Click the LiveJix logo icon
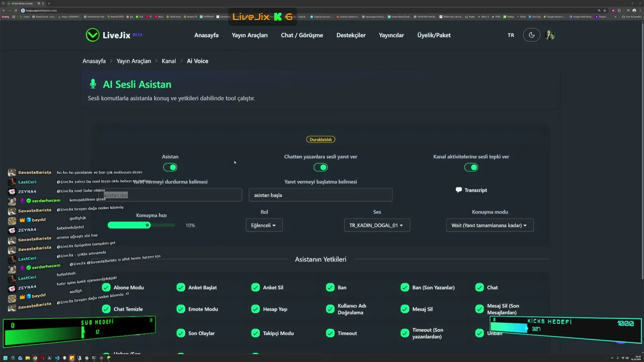Viewport: 644px width, 362px height. pos(93,35)
